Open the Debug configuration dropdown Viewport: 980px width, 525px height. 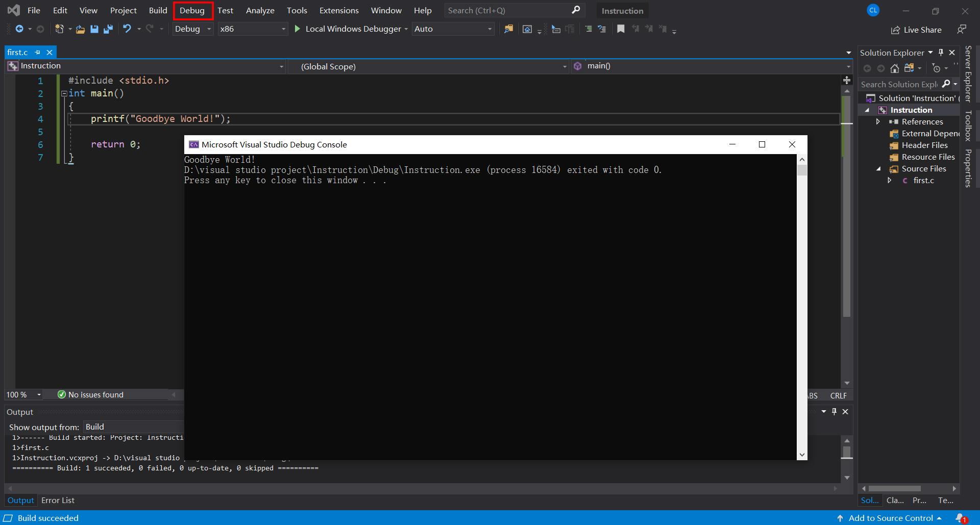[x=193, y=29]
